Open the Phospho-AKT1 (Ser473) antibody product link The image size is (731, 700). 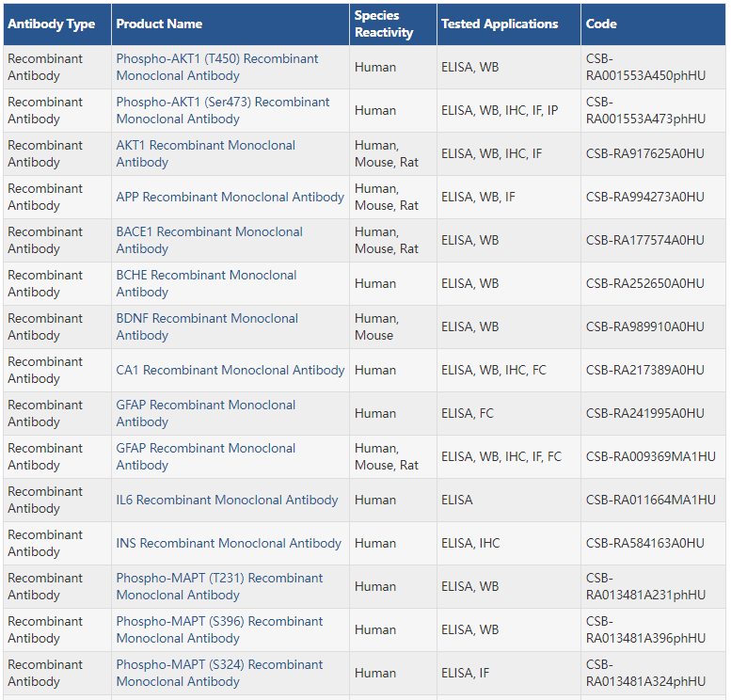(x=223, y=103)
